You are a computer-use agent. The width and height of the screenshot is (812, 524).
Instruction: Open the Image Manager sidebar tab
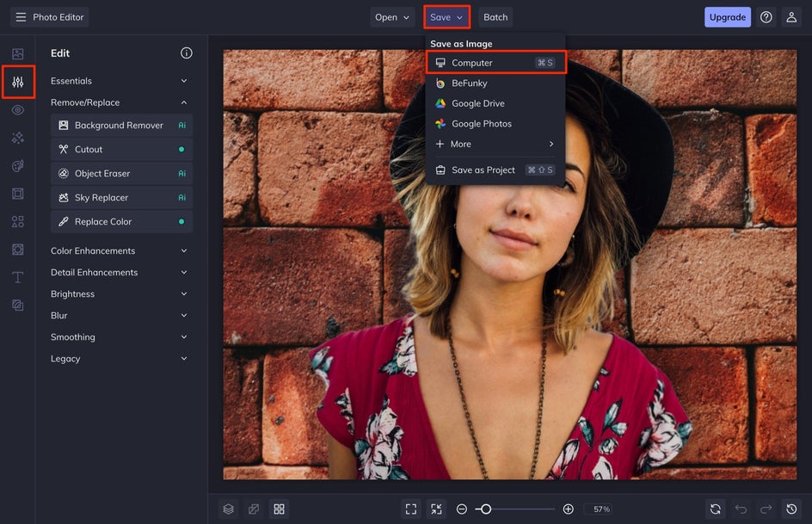(x=17, y=54)
